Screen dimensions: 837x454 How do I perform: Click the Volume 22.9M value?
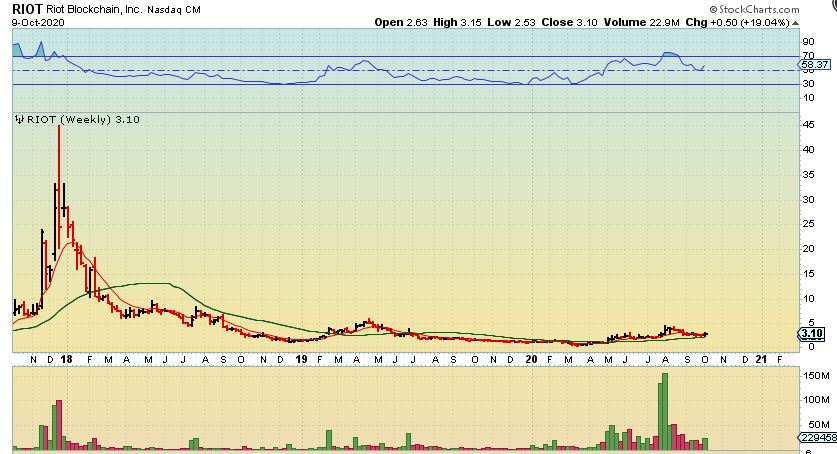click(x=642, y=22)
